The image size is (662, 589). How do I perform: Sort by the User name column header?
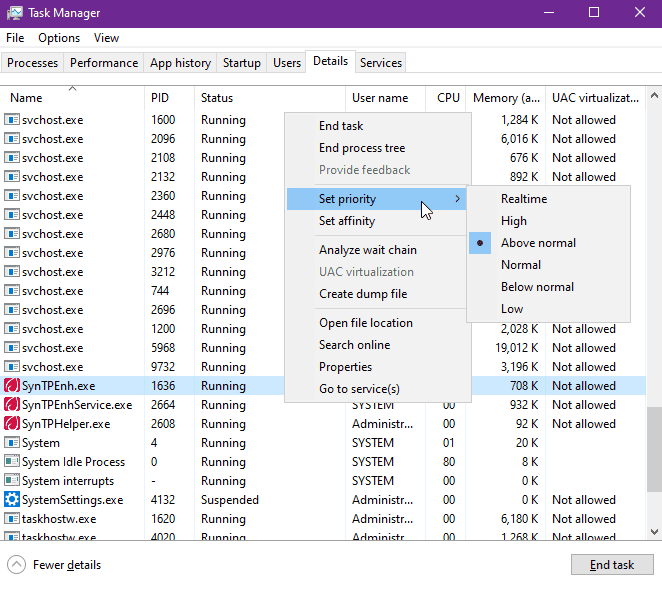point(385,98)
